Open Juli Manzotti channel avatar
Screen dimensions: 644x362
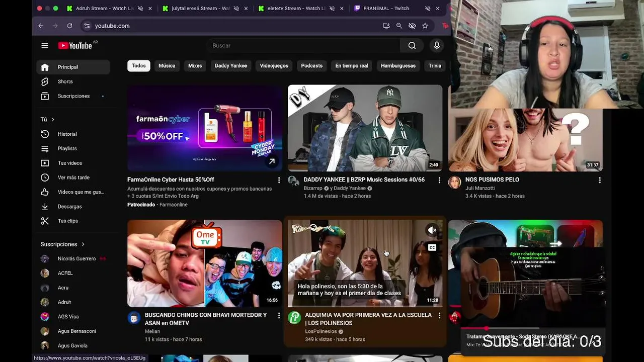coord(454,182)
